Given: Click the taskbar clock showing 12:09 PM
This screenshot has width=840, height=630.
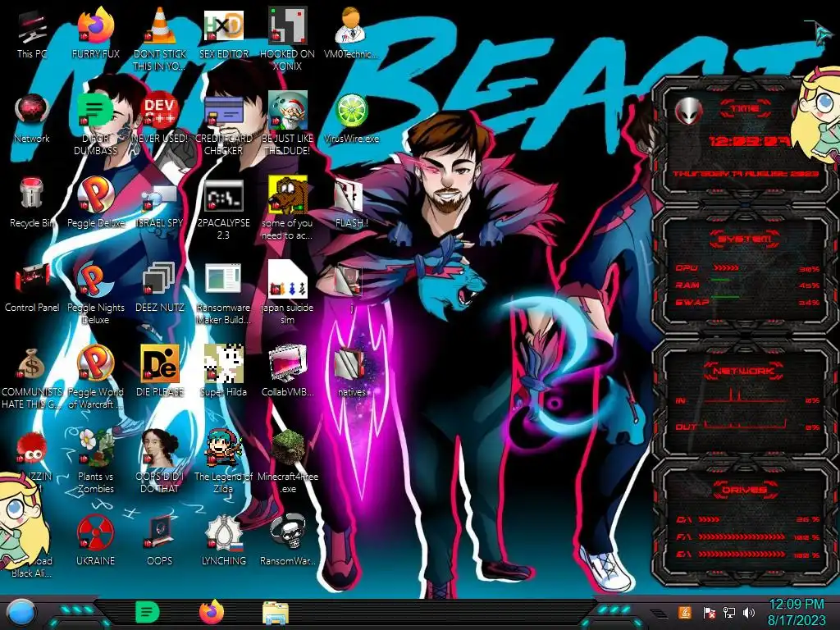Looking at the screenshot, I should pyautogui.click(x=797, y=612).
